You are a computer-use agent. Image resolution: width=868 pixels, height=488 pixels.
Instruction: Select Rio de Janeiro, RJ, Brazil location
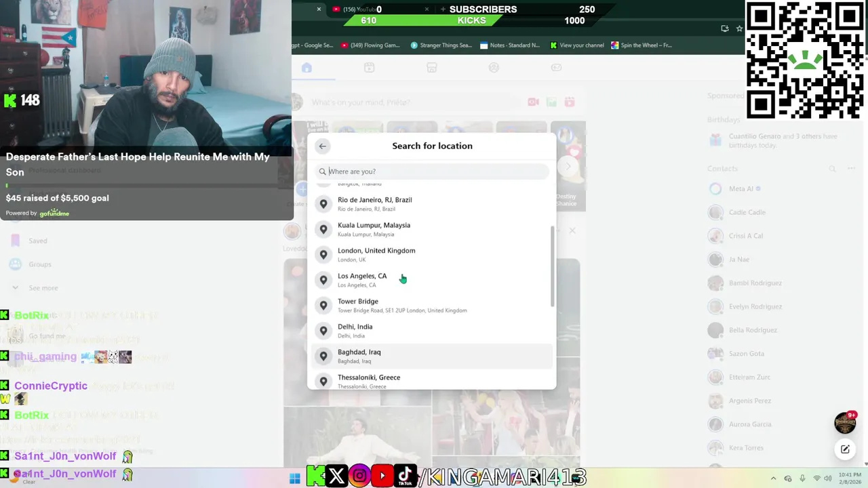click(x=432, y=204)
